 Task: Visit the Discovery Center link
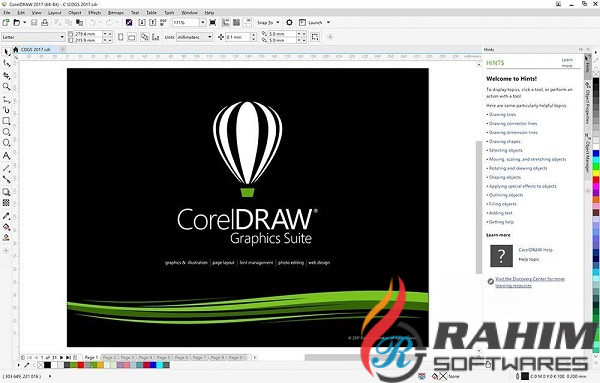[x=530, y=282]
